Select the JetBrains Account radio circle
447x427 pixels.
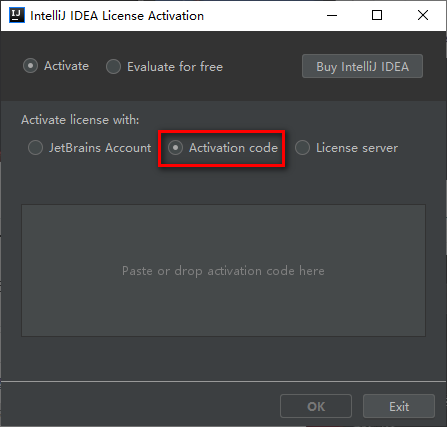35,147
